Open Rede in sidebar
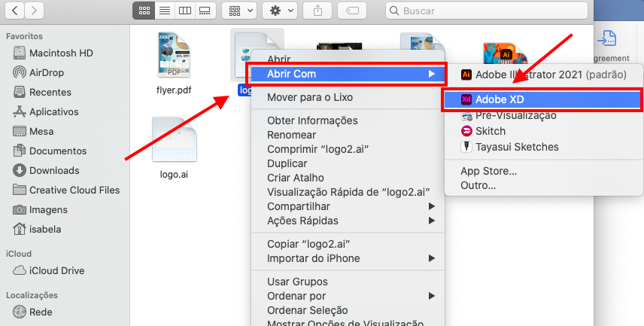644x326 pixels. point(33,312)
